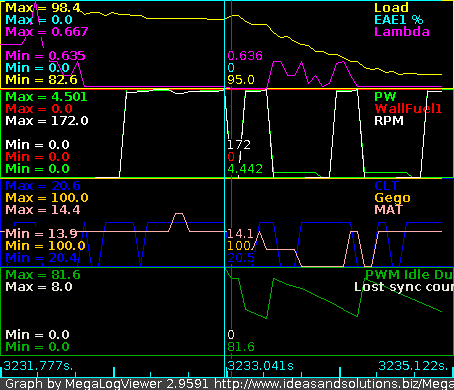Click the pink MAT legend label
The image size is (454, 390).
[x=389, y=210]
